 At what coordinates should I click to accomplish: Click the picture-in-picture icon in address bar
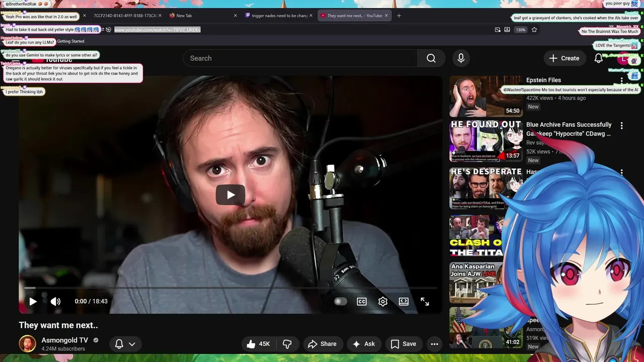click(x=498, y=30)
